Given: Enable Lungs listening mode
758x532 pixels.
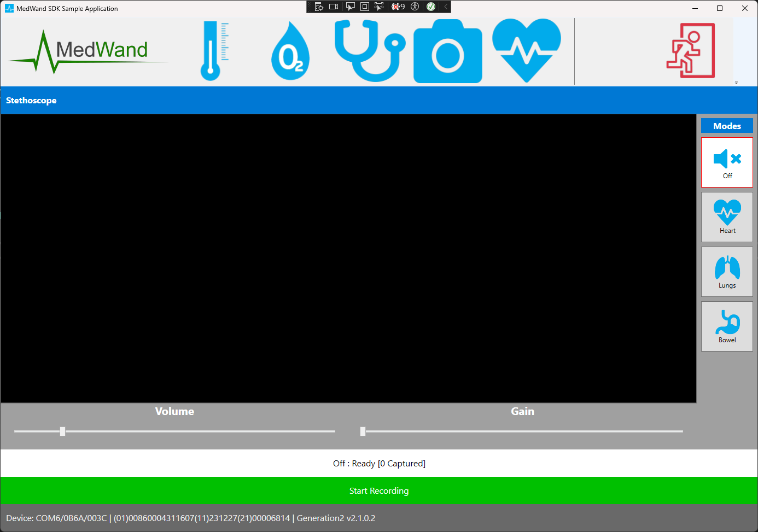Looking at the screenshot, I should (x=727, y=272).
